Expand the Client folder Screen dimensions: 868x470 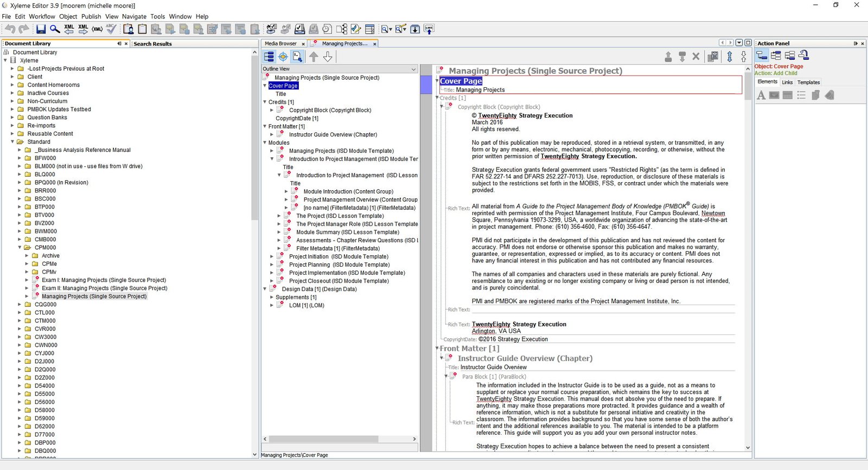pos(12,77)
